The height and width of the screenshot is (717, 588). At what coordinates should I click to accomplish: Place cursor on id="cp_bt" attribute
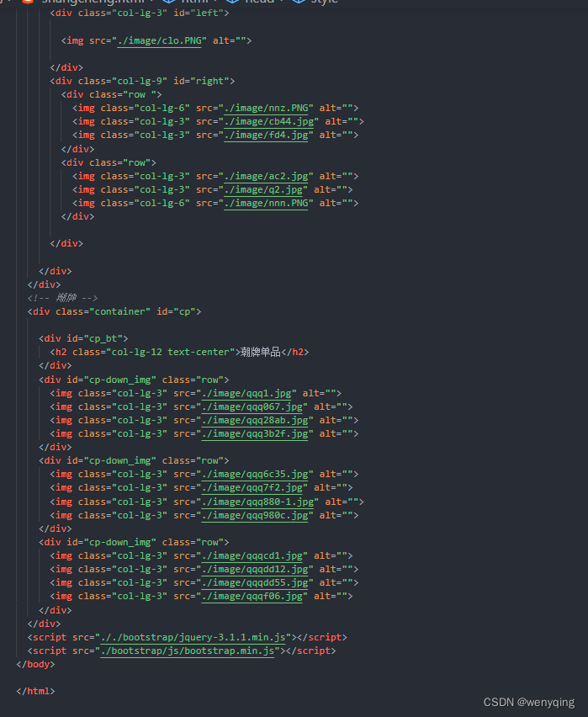95,338
